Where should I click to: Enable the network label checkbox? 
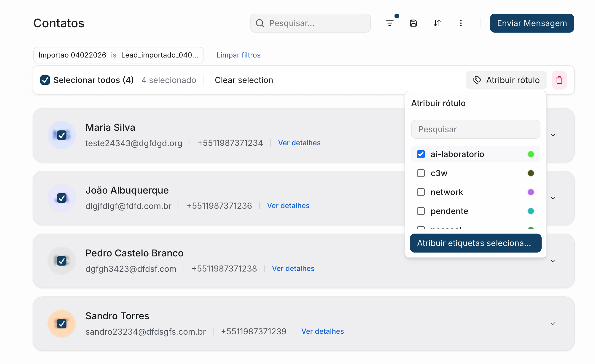tap(421, 192)
